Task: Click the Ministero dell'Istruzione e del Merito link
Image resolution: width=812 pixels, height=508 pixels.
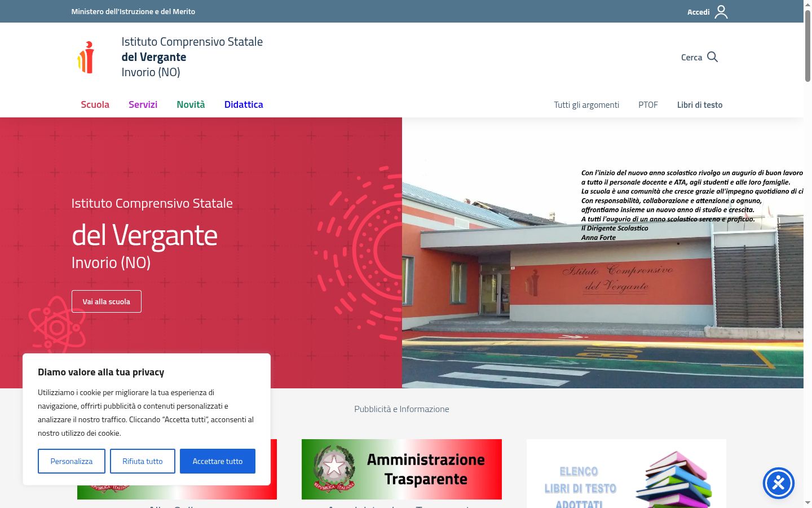Action: pos(133,11)
